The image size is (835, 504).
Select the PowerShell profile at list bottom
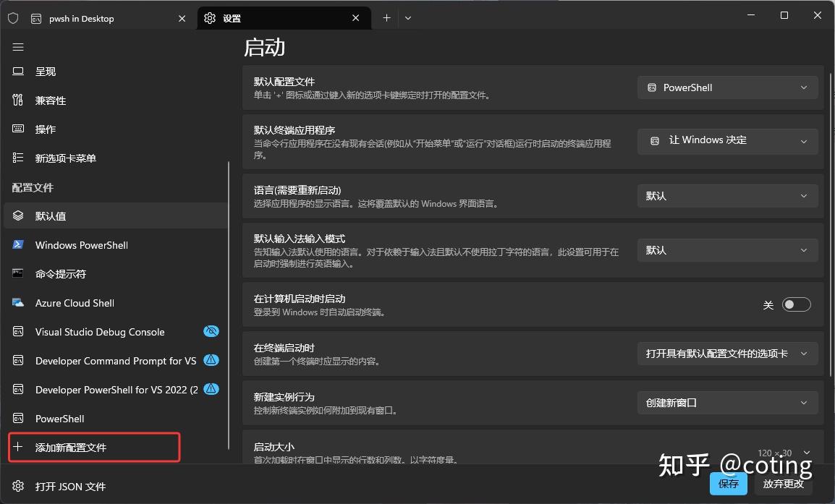click(x=116, y=419)
